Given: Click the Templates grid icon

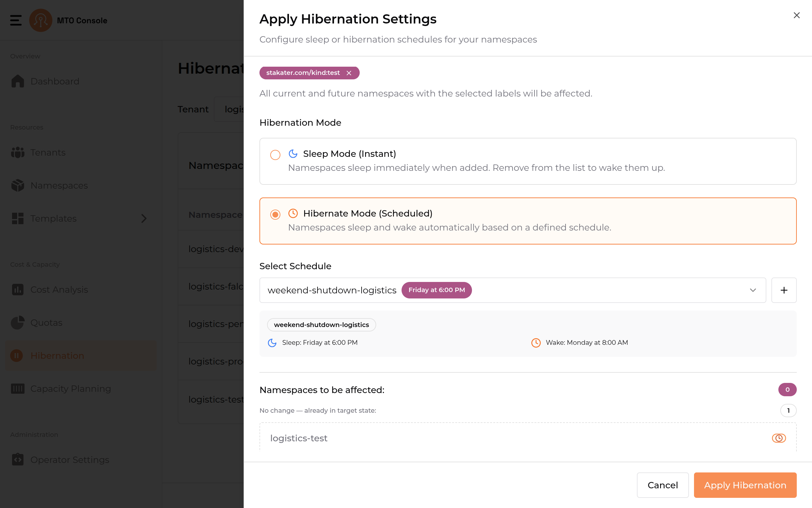Looking at the screenshot, I should tap(17, 218).
